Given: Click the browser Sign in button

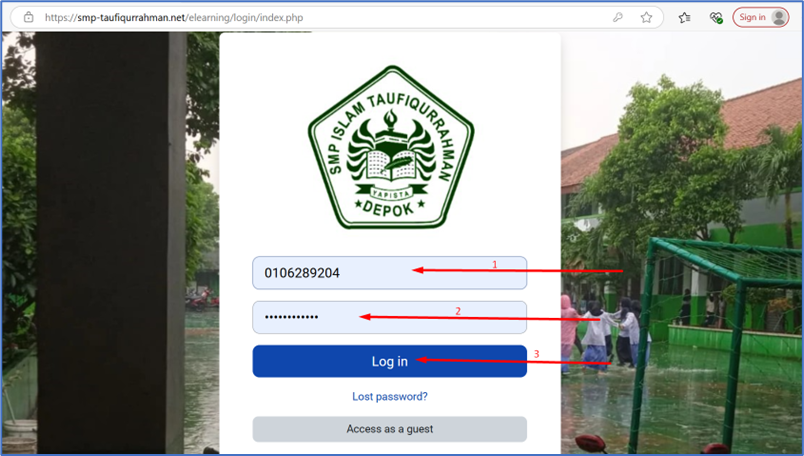Looking at the screenshot, I should [x=760, y=17].
